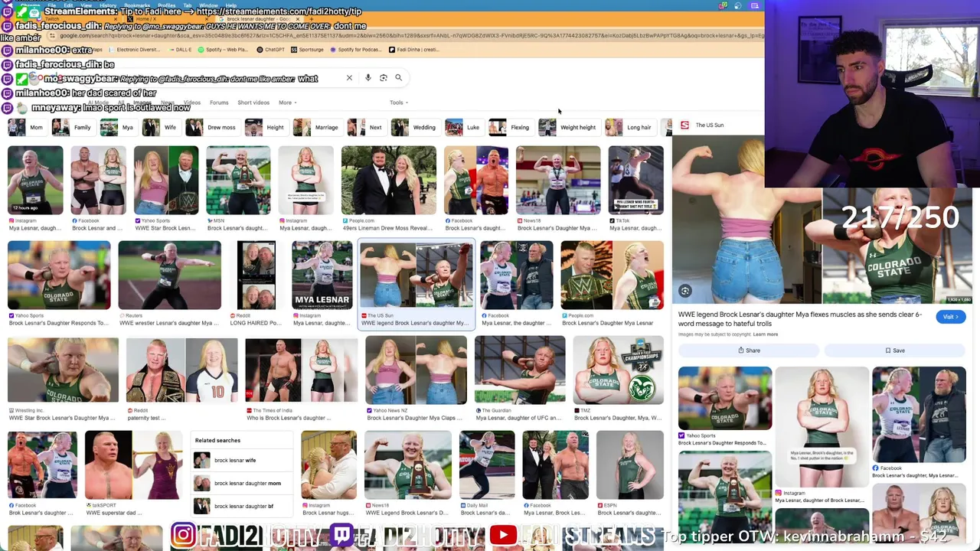Filter images by the Weight height chip

[x=568, y=127]
